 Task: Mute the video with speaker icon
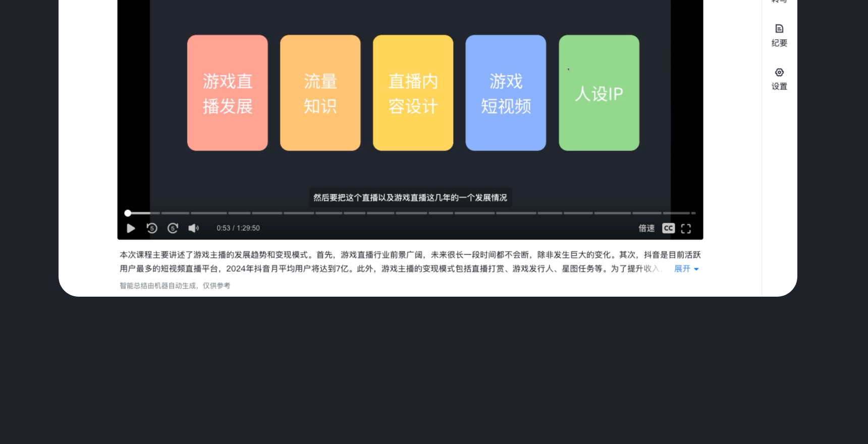pyautogui.click(x=193, y=229)
